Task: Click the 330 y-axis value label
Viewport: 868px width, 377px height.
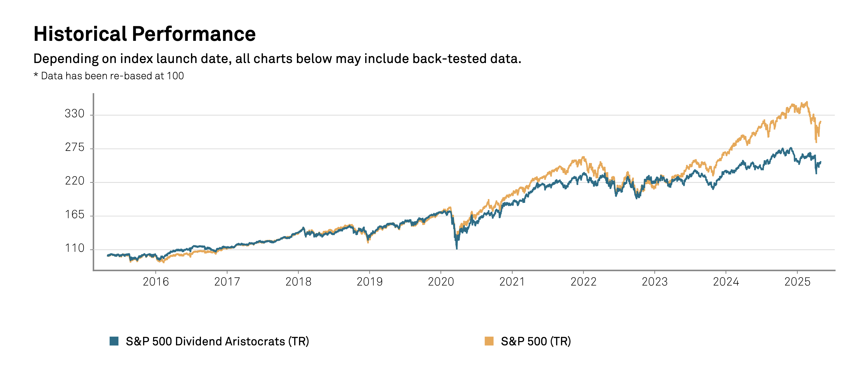Action: click(x=74, y=114)
